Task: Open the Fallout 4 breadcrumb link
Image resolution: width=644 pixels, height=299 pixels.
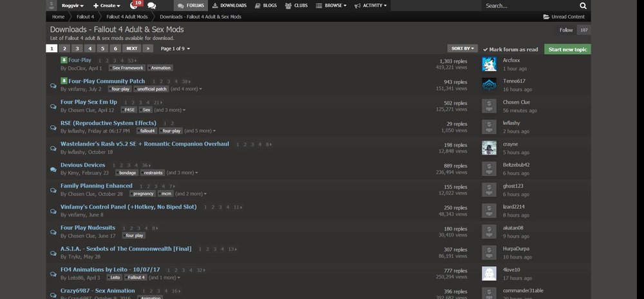Action: click(x=85, y=17)
